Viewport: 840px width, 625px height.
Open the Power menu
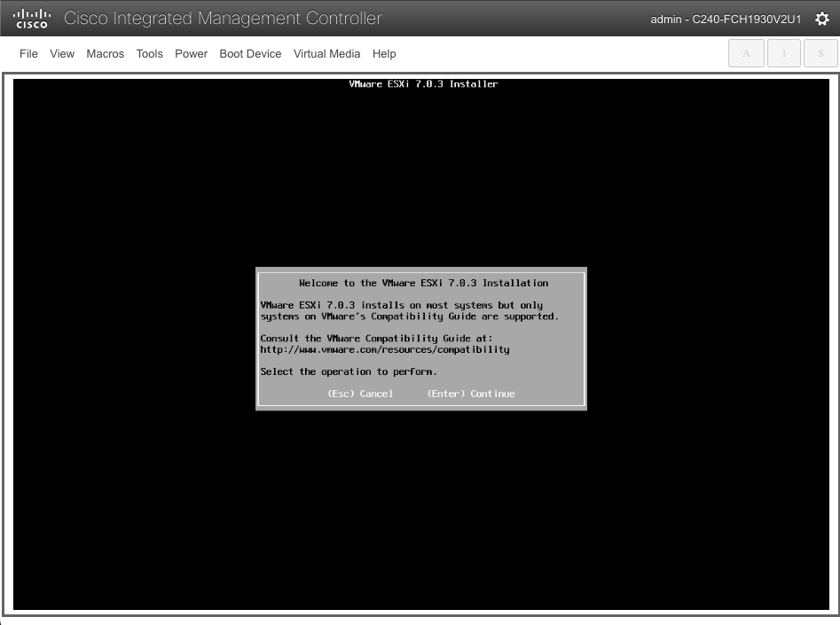192,53
